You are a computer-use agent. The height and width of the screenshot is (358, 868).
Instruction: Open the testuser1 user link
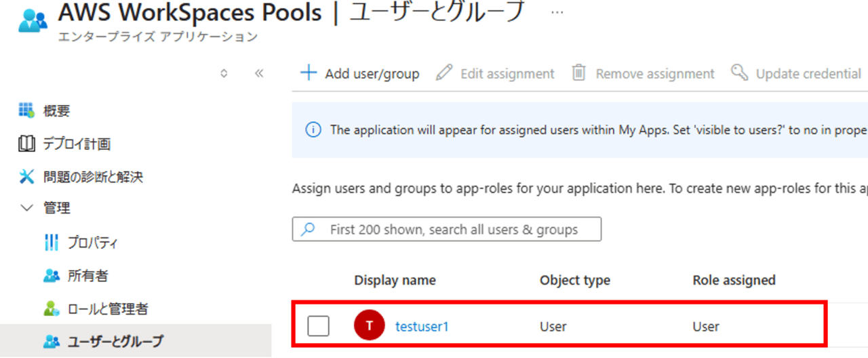[x=422, y=326]
